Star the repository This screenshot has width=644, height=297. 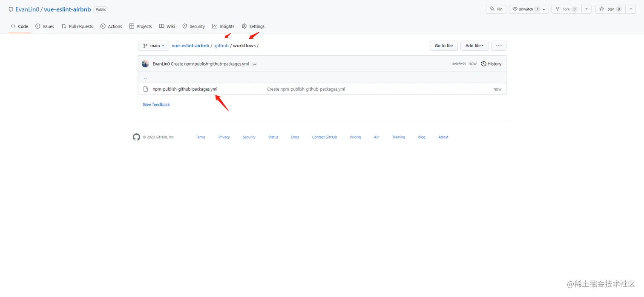(610, 9)
